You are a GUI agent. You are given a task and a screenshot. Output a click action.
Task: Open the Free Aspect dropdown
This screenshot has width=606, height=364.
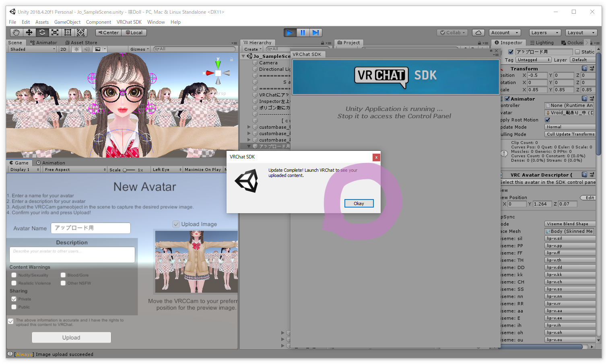(75, 170)
